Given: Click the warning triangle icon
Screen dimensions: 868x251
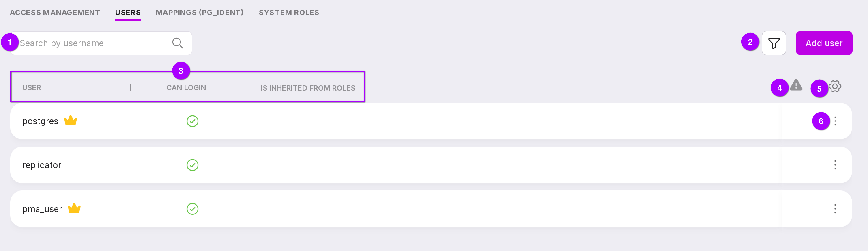Looking at the screenshot, I should [x=796, y=85].
